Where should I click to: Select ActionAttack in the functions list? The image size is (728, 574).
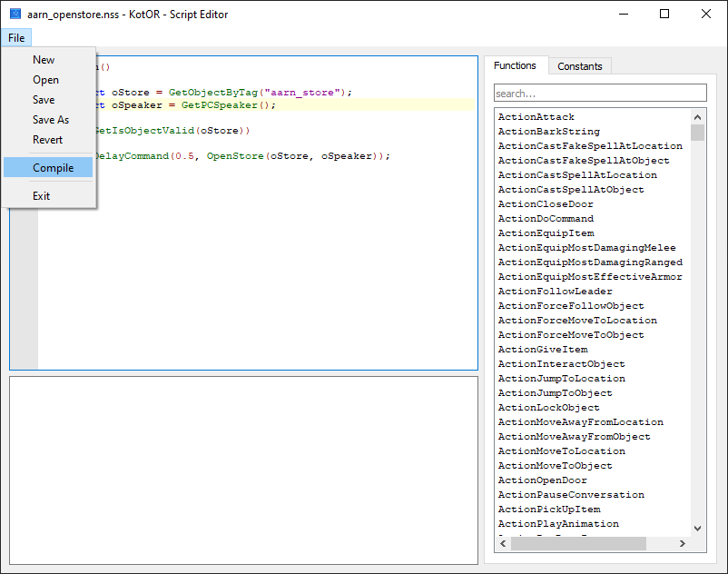point(536,116)
